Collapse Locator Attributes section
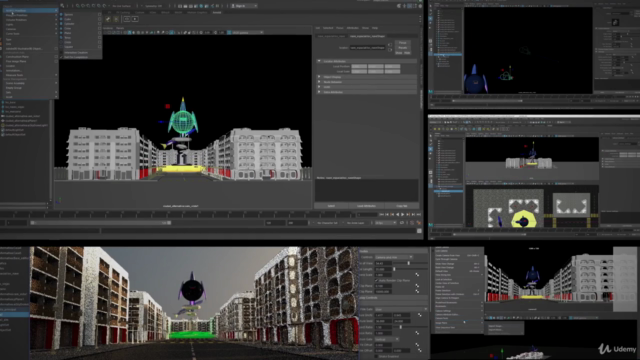The height and width of the screenshot is (360, 640). click(x=367, y=61)
